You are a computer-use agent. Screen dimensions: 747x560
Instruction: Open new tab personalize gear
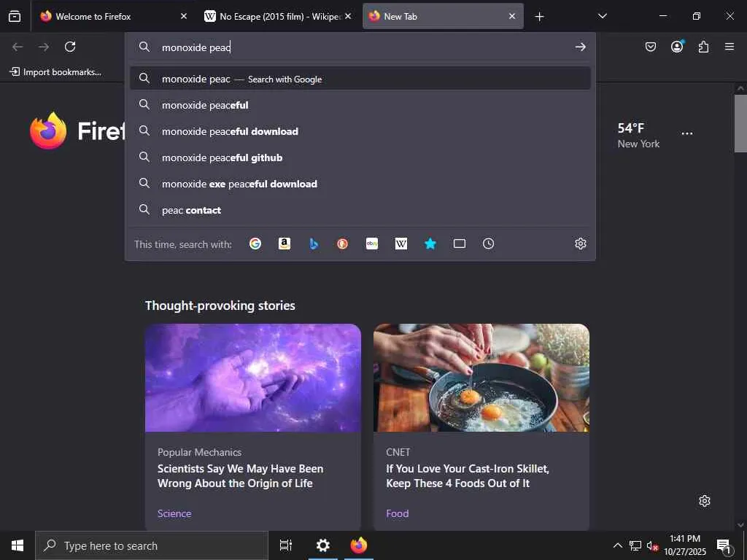pos(705,501)
